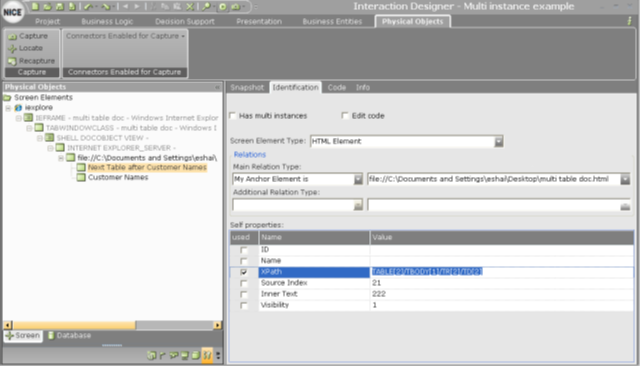Click the NICE application logo button

coord(13,12)
